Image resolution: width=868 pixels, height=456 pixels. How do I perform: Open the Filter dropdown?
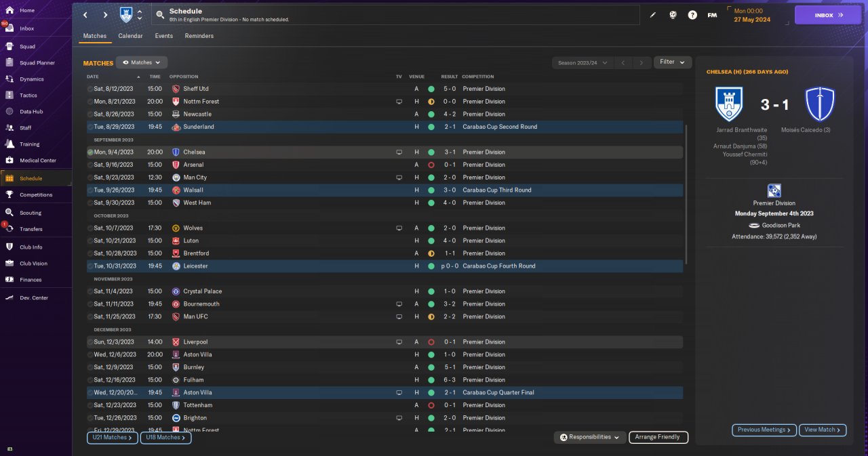pyautogui.click(x=673, y=62)
